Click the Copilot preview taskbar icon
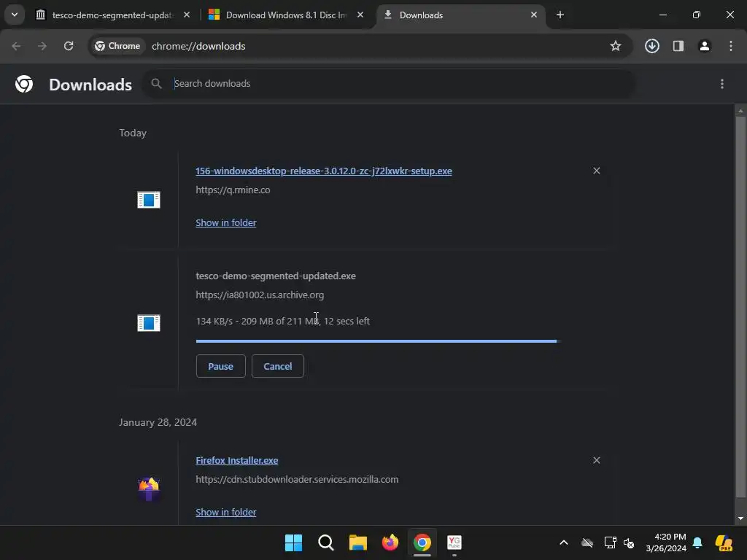Viewport: 747px width, 560px height. tap(724, 542)
